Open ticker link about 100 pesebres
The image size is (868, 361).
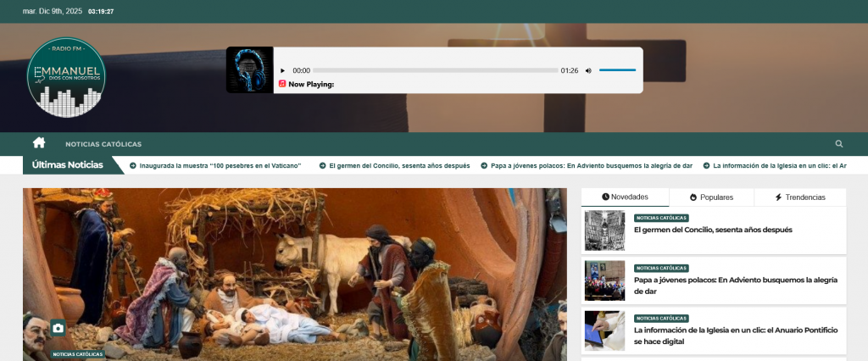tap(220, 166)
